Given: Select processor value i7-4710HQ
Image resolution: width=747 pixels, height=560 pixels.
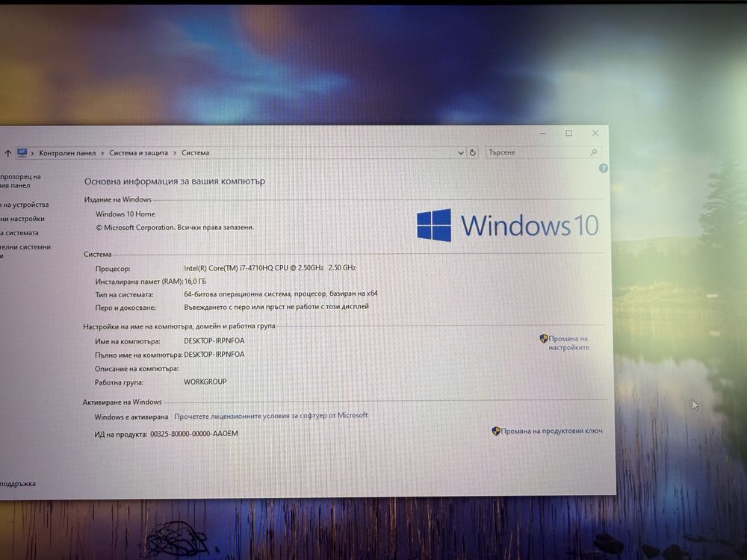Looking at the screenshot, I should coord(270,268).
